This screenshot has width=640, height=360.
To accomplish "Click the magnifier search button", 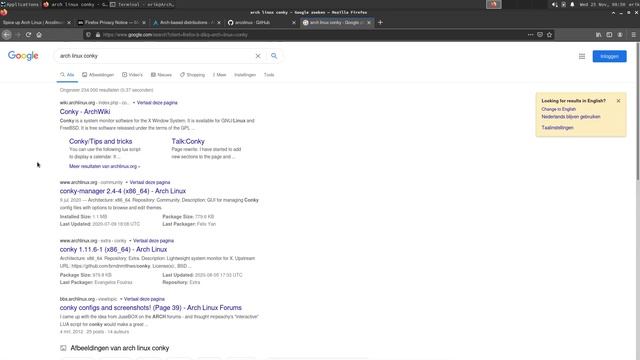I will (x=274, y=56).
